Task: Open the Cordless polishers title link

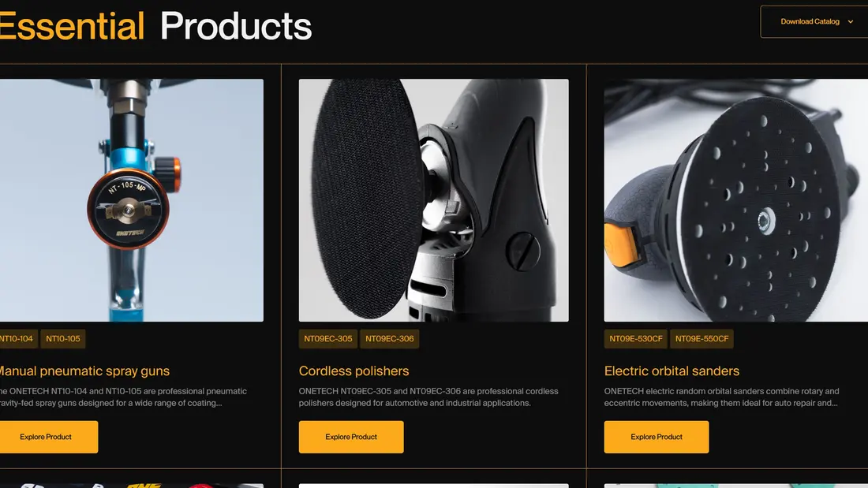Action: [354, 371]
